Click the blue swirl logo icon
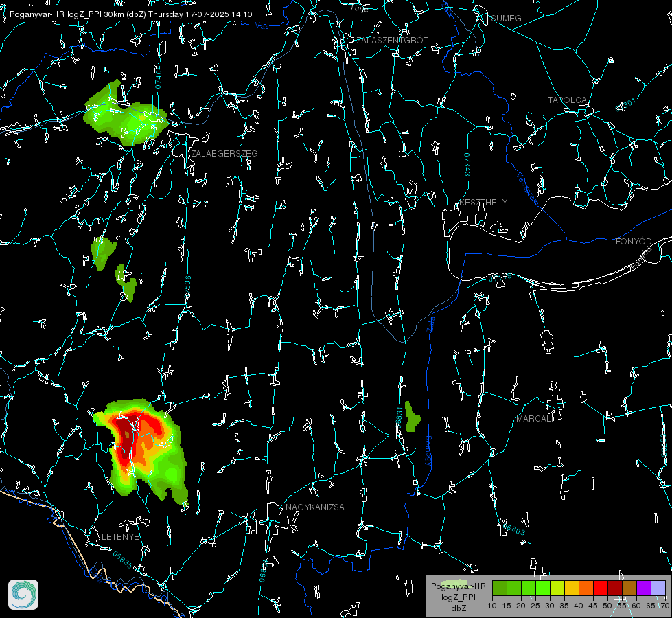The image size is (672, 618). [x=23, y=595]
